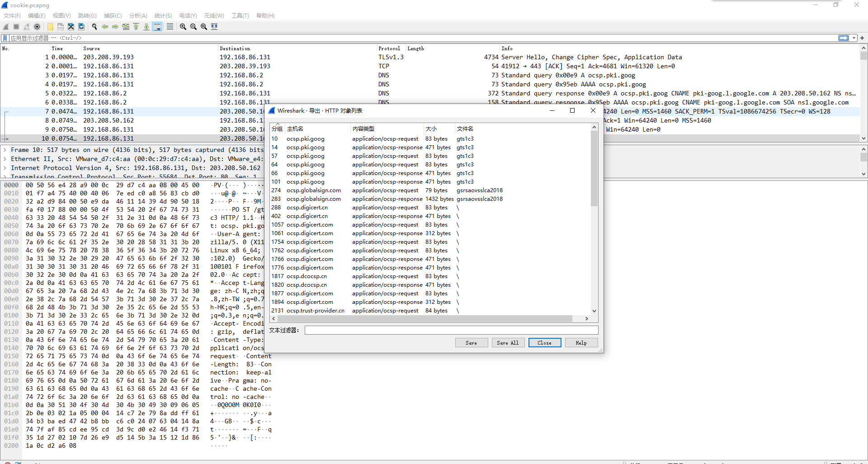The image size is (868, 464).
Task: Click the reload capture file icon
Action: 81,27
